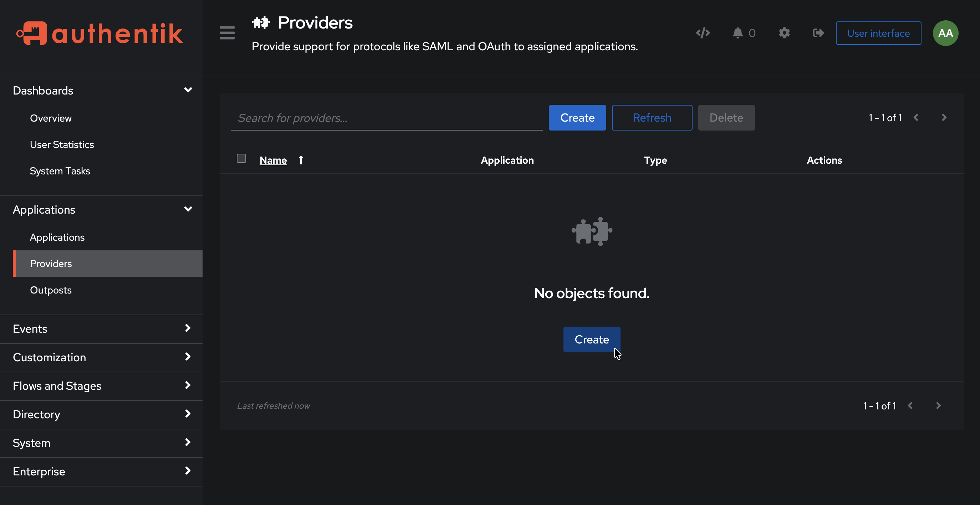Image resolution: width=980 pixels, height=505 pixels.
Task: Sign out using the logout icon
Action: (818, 33)
